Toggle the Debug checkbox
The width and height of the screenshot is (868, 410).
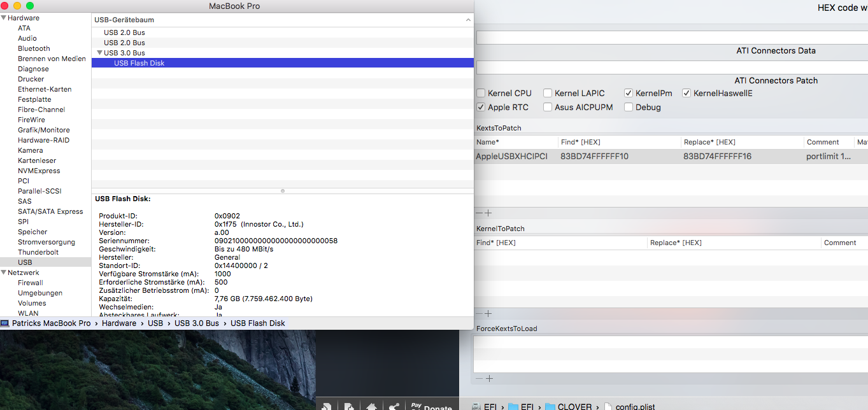tap(629, 107)
